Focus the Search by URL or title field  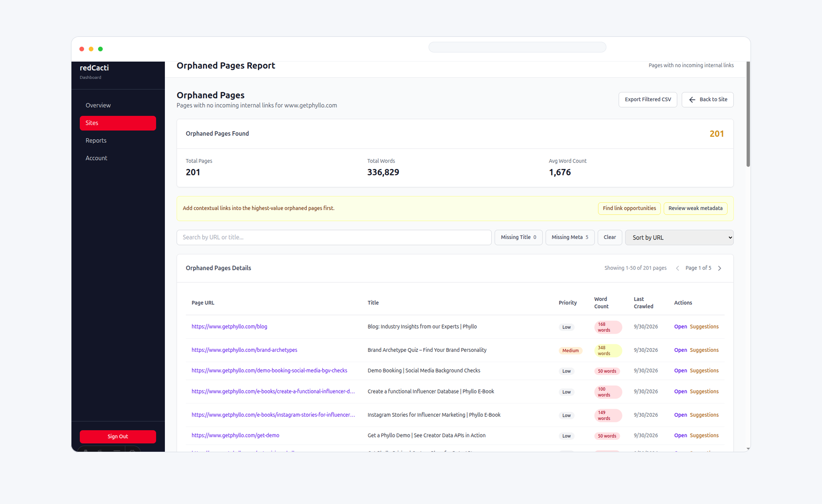point(334,238)
